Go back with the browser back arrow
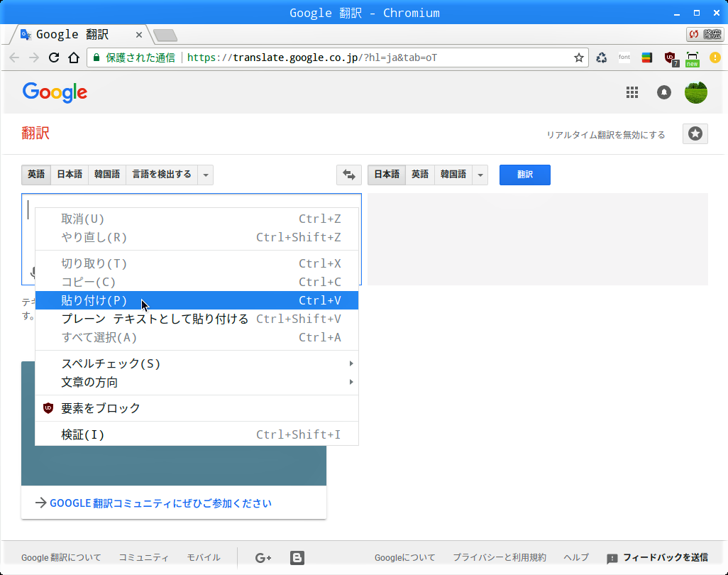This screenshot has width=728, height=575. [x=14, y=57]
